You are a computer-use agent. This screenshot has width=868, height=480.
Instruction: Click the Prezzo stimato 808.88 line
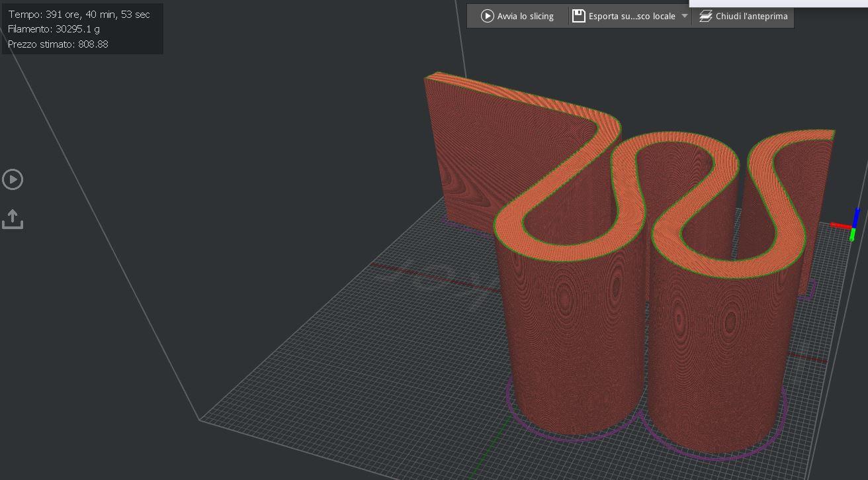[x=58, y=44]
